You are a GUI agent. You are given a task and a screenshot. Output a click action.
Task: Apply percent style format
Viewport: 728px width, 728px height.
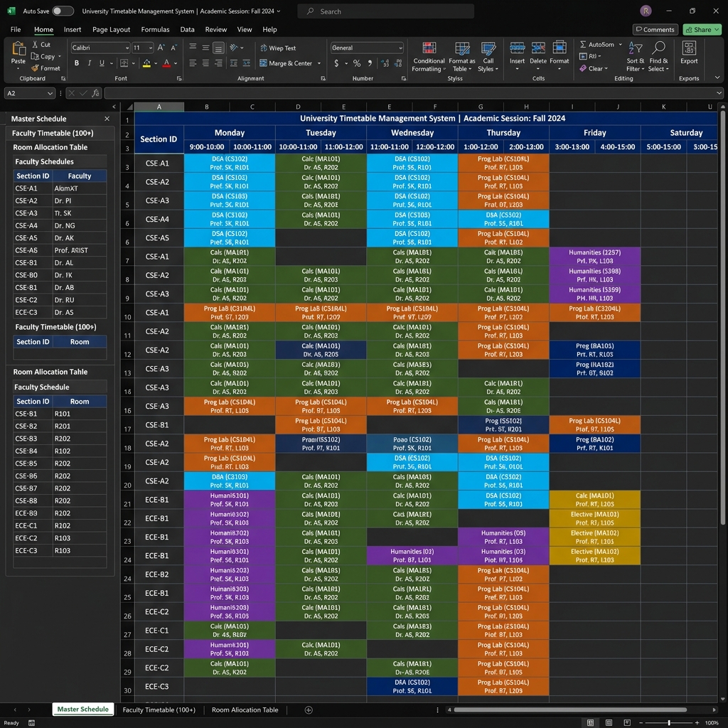357,63
